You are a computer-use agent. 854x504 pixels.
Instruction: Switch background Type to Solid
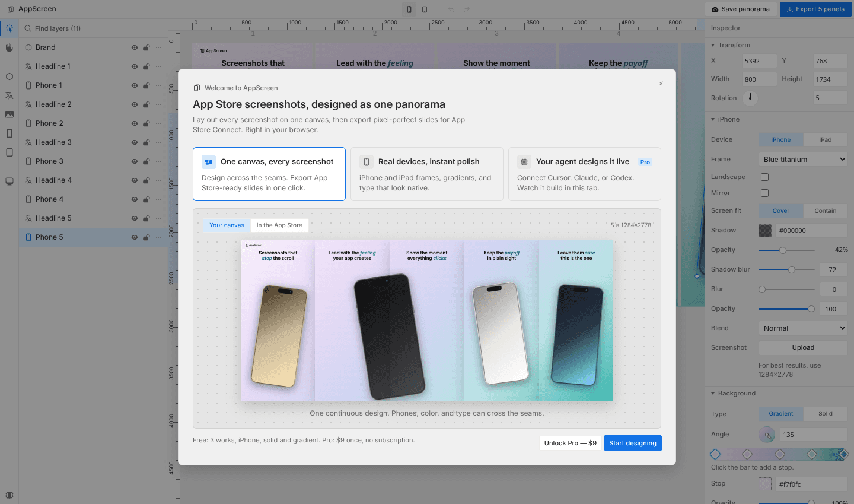click(826, 414)
